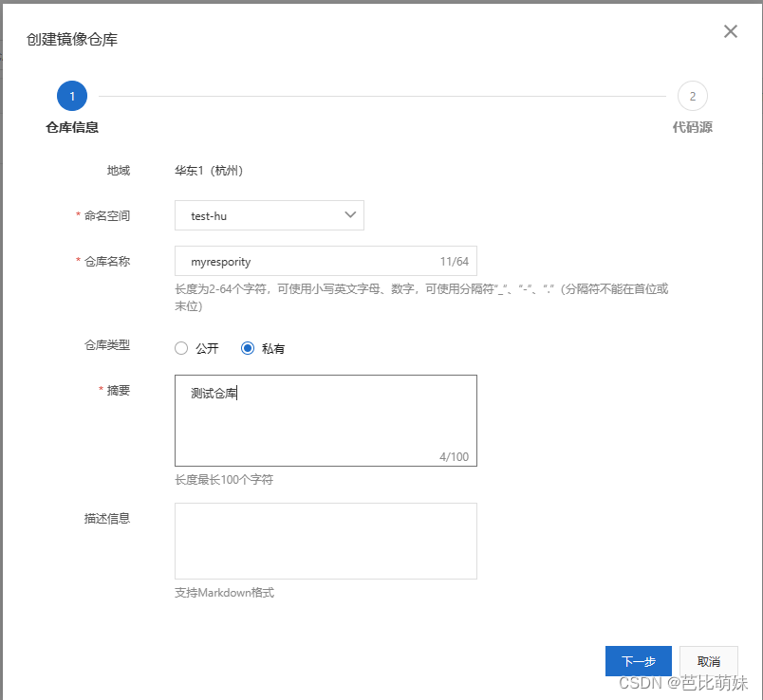Screen dimensions: 763x700
Task: Click the 11/64 character counter
Action: pyautogui.click(x=456, y=260)
